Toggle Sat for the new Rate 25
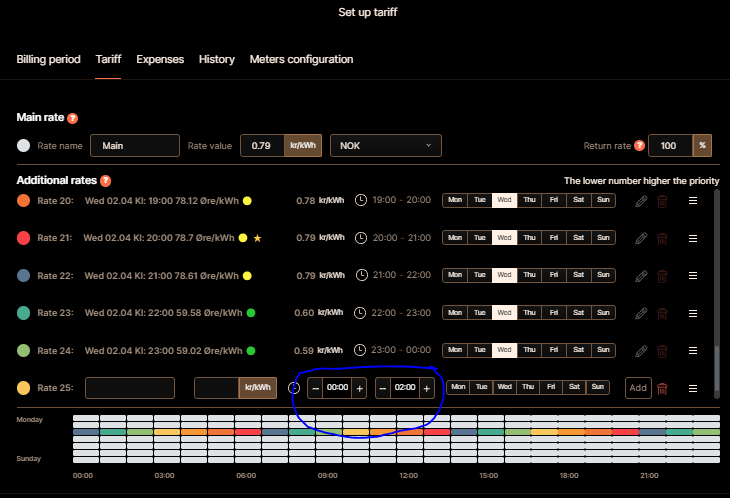This screenshot has height=498, width=730. [x=575, y=387]
